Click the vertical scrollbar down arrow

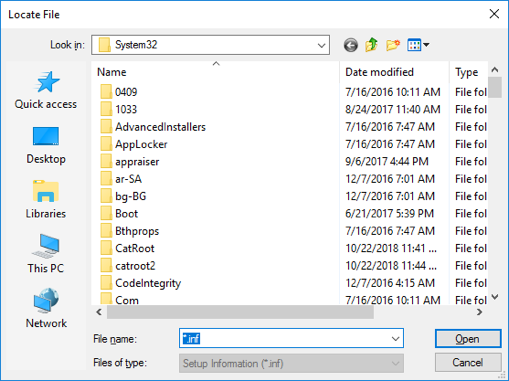point(495,297)
